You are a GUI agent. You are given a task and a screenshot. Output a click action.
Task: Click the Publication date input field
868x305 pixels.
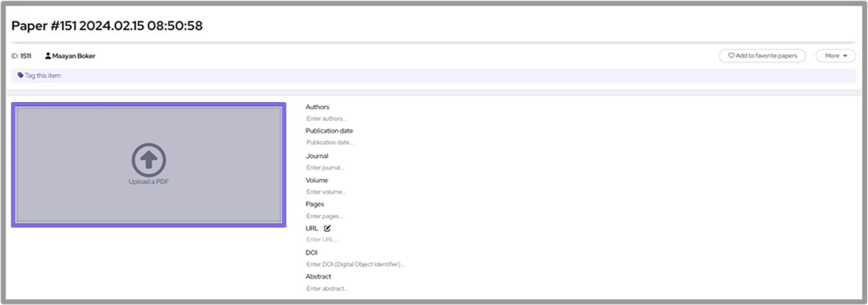point(330,143)
